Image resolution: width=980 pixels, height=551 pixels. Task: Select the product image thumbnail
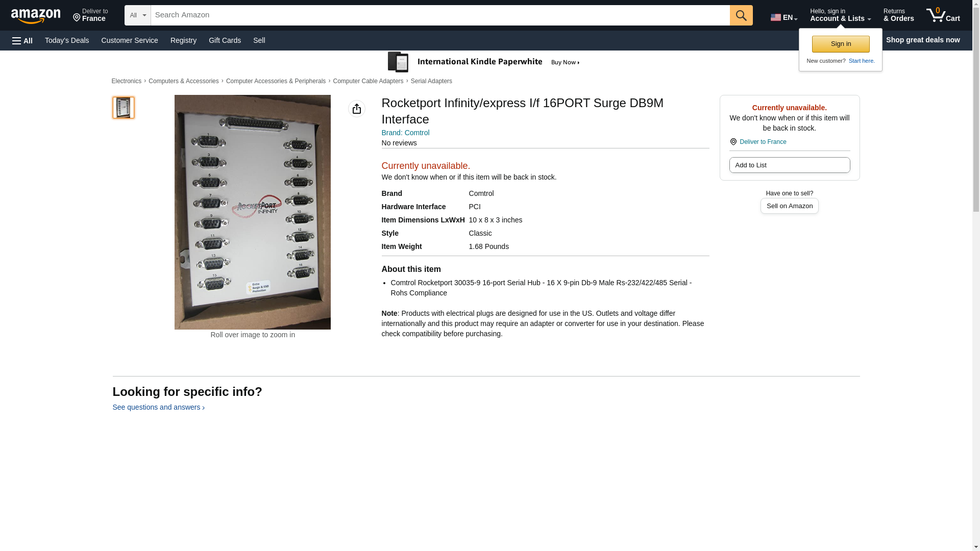[123, 108]
